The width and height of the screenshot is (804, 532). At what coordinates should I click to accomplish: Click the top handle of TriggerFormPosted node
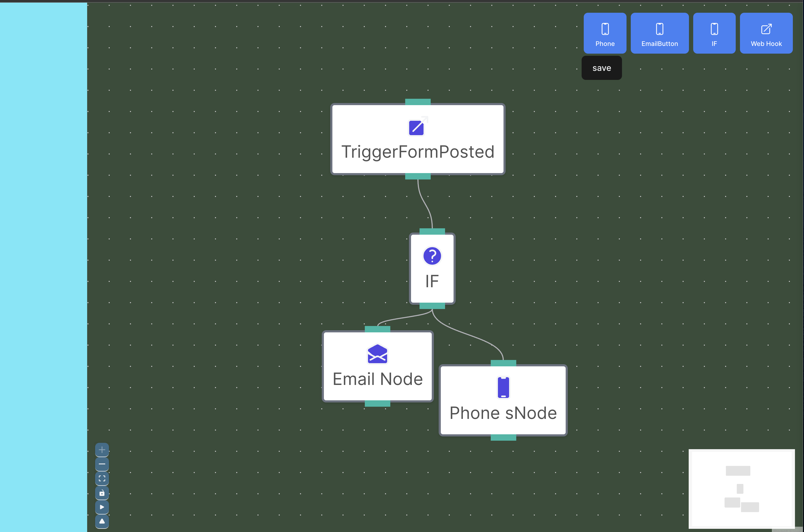418,102
